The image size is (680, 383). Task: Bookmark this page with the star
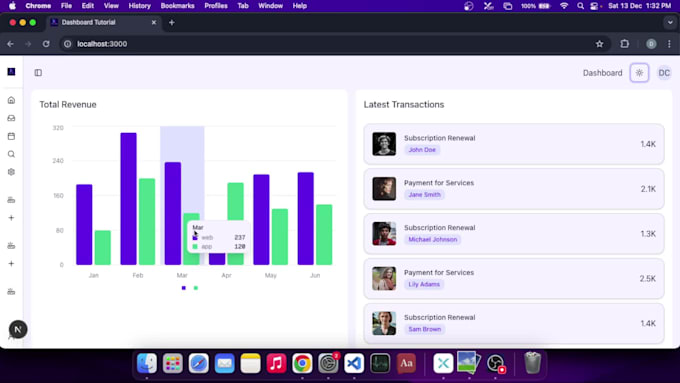(599, 44)
